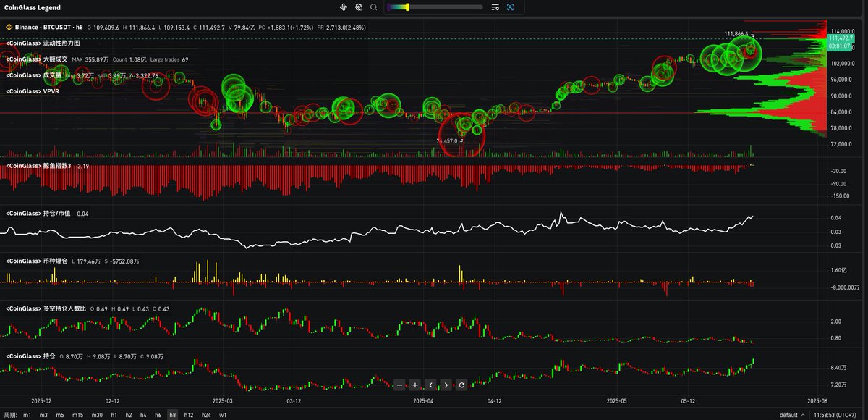Viewport: 868px width, 420px height.
Task: Select the h2 timeframe
Action: point(129,415)
